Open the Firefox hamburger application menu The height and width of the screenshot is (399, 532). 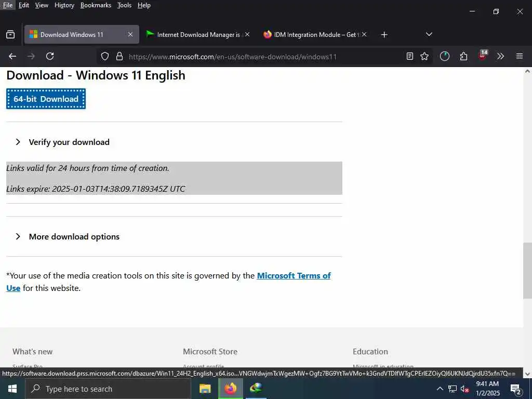(520, 56)
